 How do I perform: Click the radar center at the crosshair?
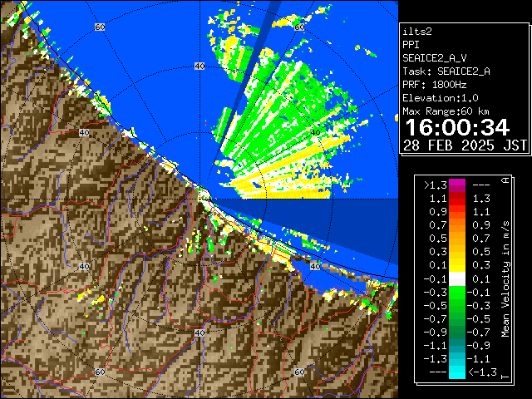pos(199,199)
